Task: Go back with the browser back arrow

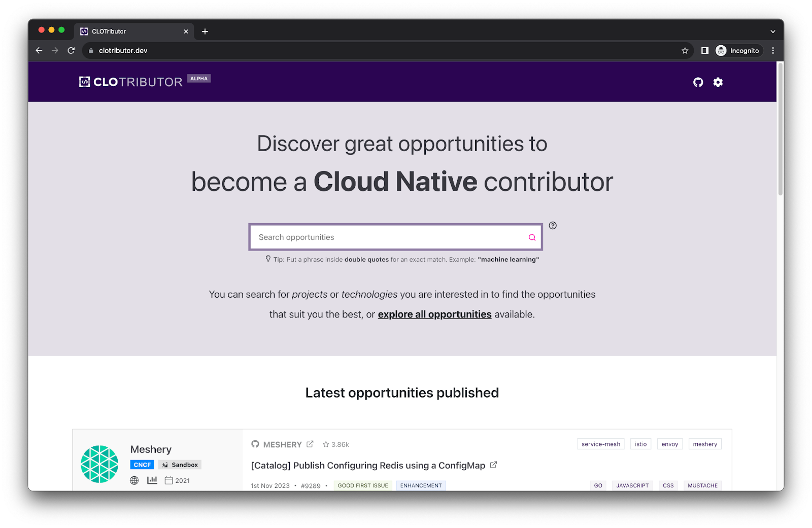Action: (x=39, y=50)
